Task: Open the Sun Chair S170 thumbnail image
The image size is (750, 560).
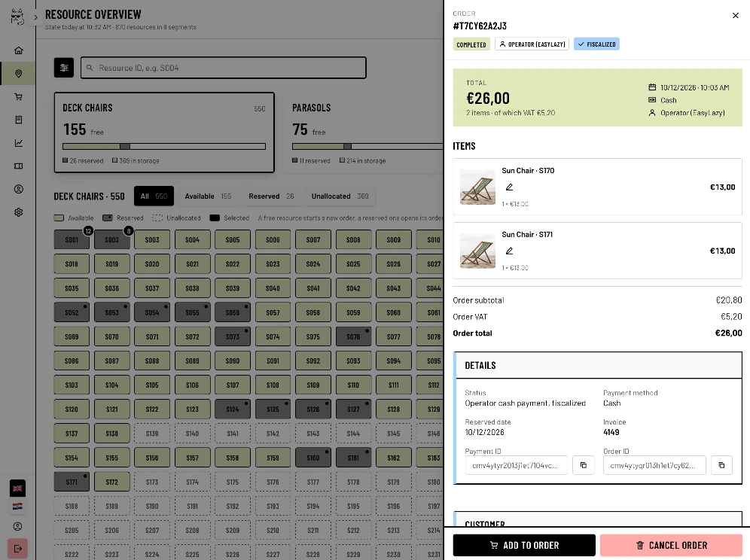Action: point(478,187)
